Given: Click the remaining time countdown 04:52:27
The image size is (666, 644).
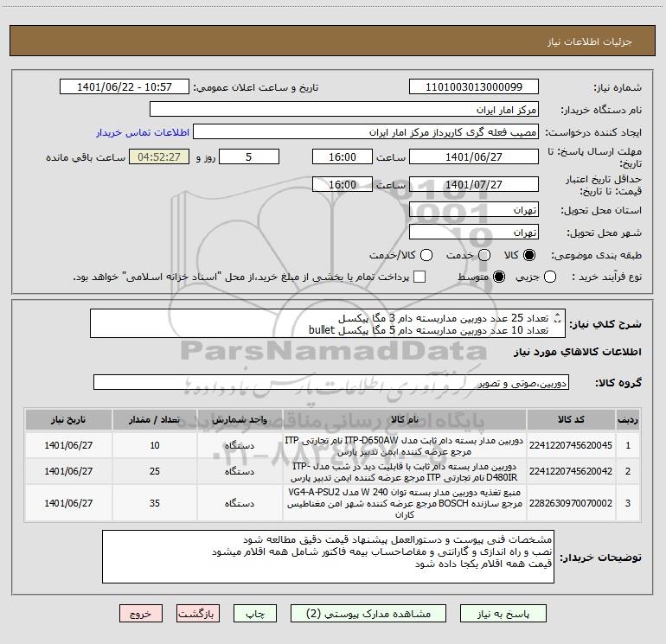Looking at the screenshot, I should click(x=159, y=156).
